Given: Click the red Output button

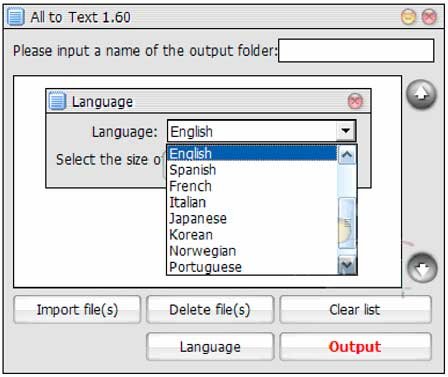Looking at the screenshot, I should [x=355, y=347].
